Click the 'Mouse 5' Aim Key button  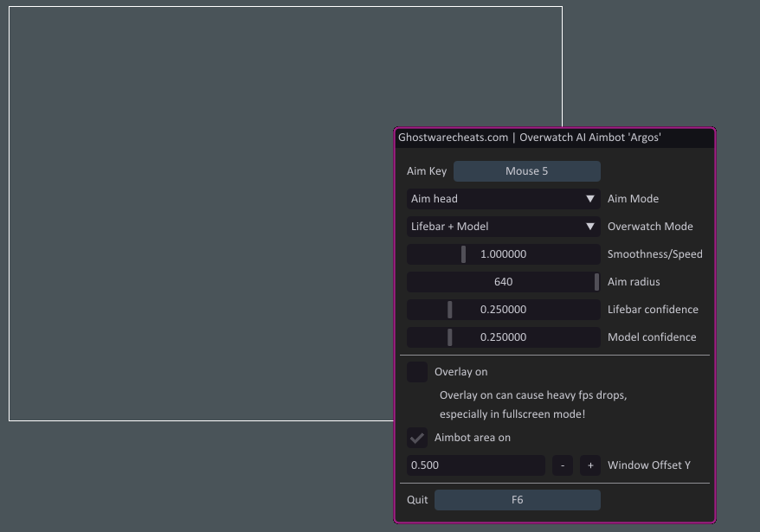pos(526,171)
